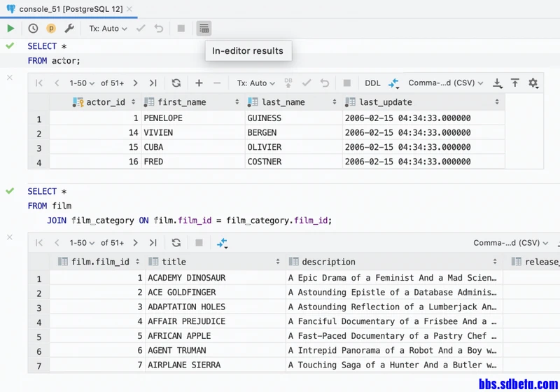560x392 pixels.
Task: Toggle the compare/transpose arrows icon in film grid
Action: (x=222, y=243)
